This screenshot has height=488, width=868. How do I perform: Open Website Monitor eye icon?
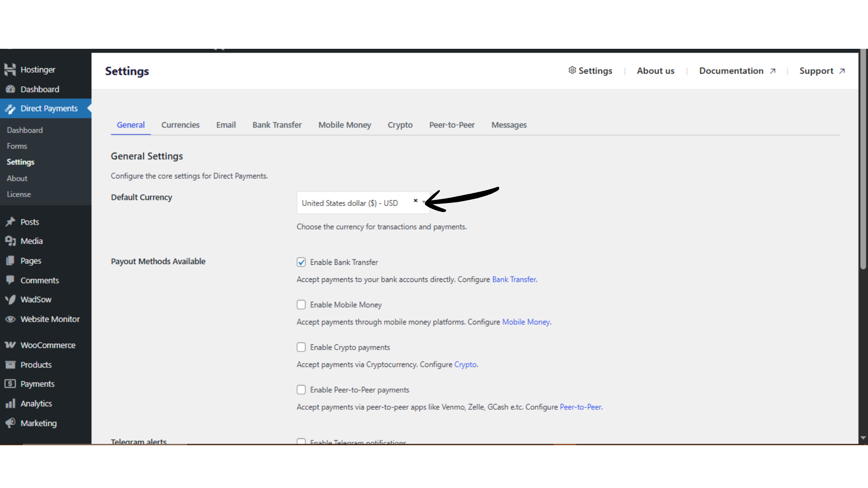pyautogui.click(x=10, y=319)
